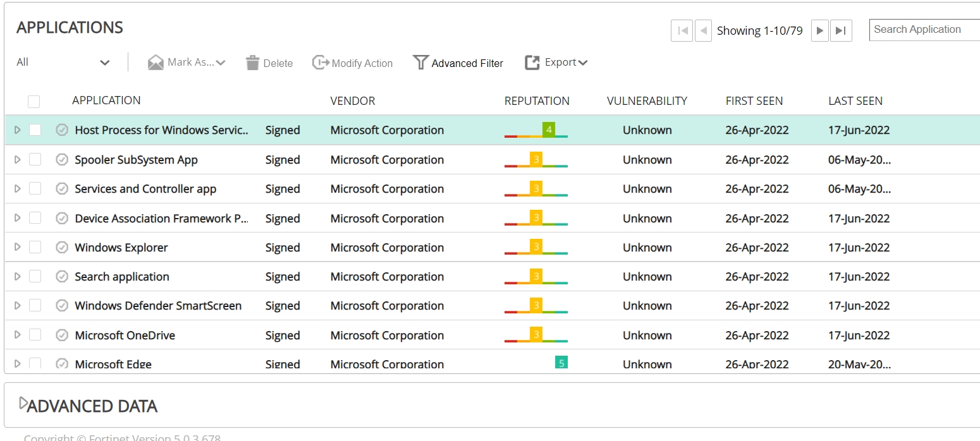This screenshot has height=441, width=980.
Task: Click reputation score indicator for Services and Controller app
Action: click(x=536, y=189)
